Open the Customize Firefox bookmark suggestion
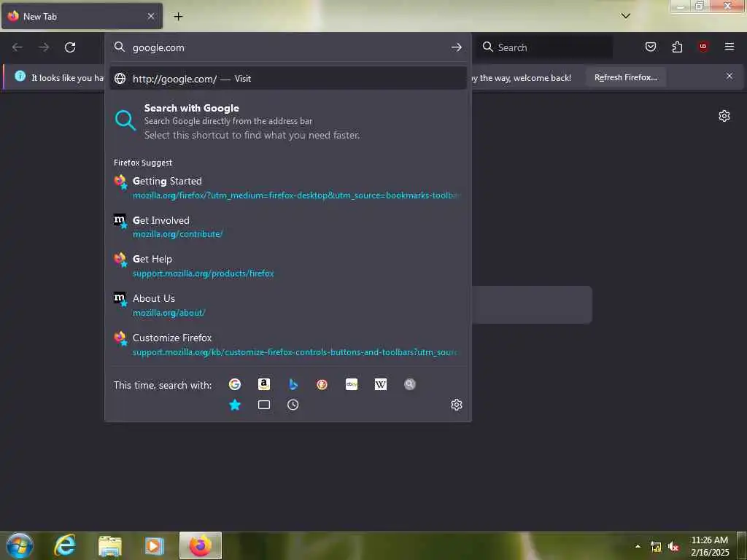Viewport: 747px width, 560px height. pos(287,345)
